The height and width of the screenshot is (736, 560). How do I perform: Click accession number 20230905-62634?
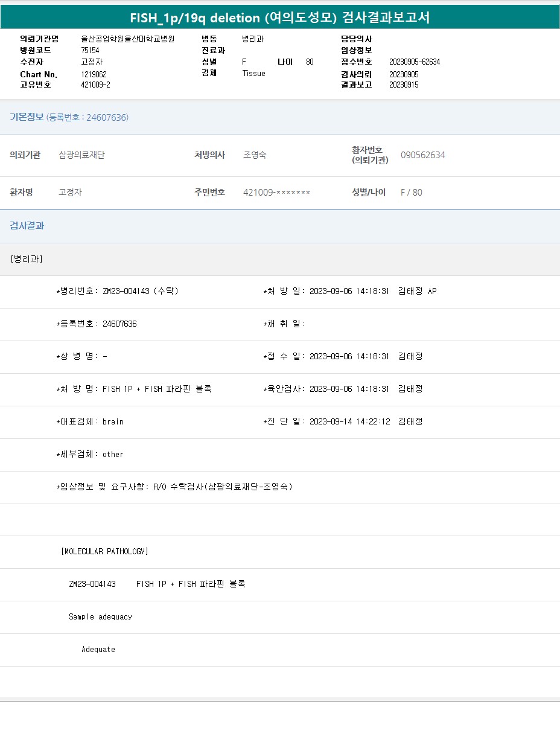click(415, 62)
